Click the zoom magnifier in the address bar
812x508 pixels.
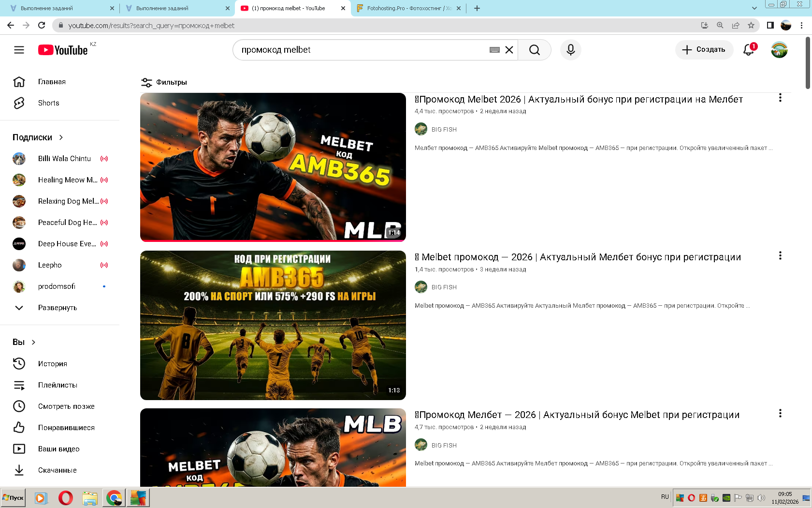(720, 25)
